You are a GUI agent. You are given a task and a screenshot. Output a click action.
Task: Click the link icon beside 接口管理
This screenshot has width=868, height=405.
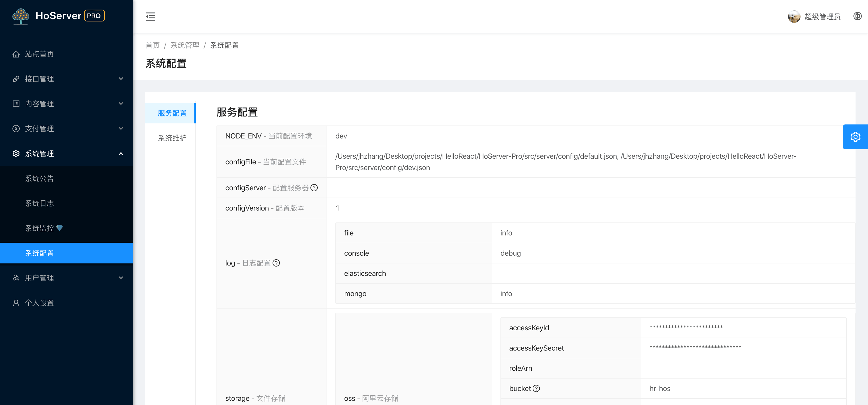(16, 79)
